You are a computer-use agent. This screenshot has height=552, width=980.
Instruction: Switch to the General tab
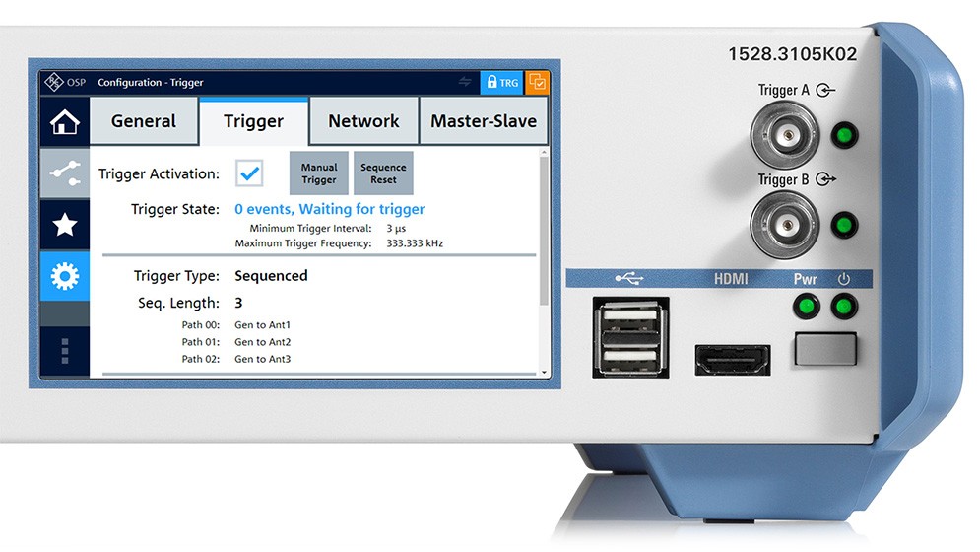pos(144,121)
